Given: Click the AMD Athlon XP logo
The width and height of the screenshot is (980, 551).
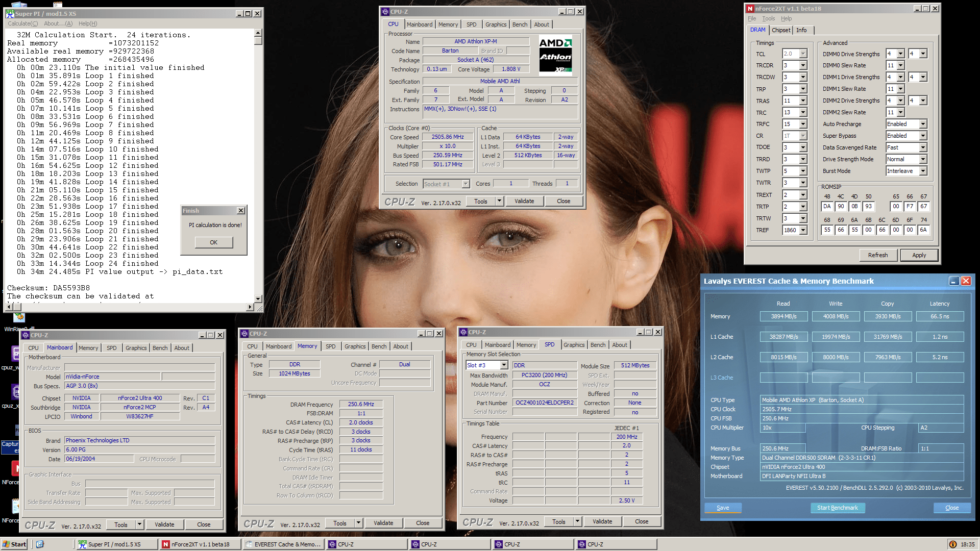Looking at the screenshot, I should [555, 56].
